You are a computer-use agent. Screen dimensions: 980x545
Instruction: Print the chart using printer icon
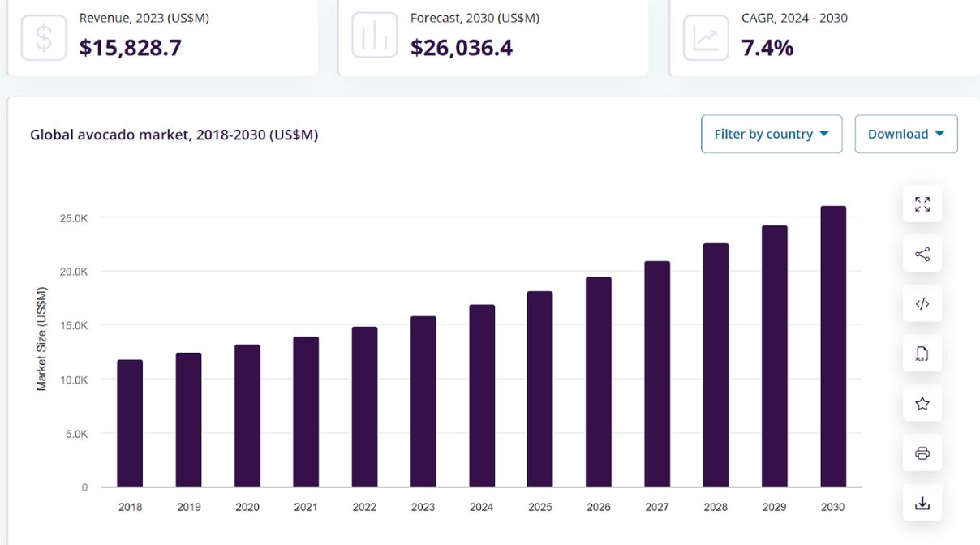pyautogui.click(x=922, y=453)
